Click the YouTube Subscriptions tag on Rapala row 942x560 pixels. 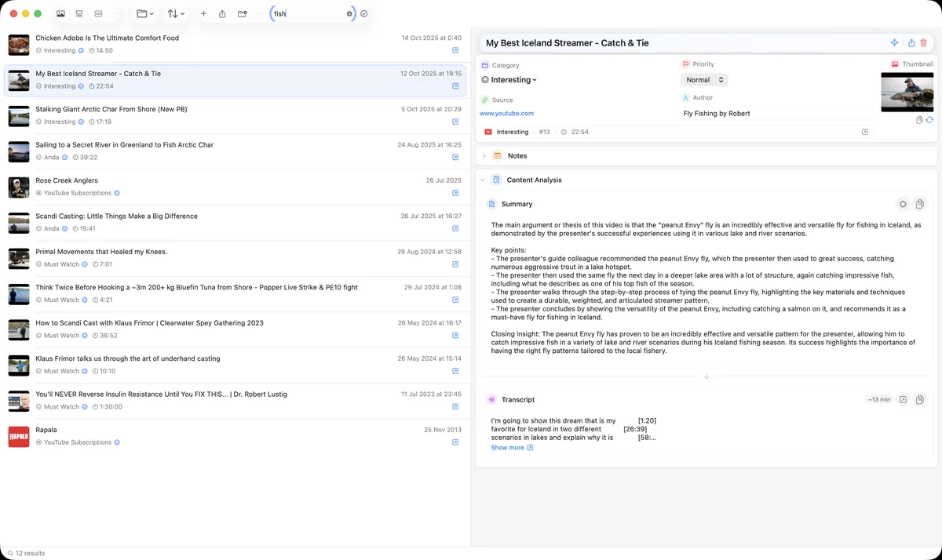click(78, 442)
